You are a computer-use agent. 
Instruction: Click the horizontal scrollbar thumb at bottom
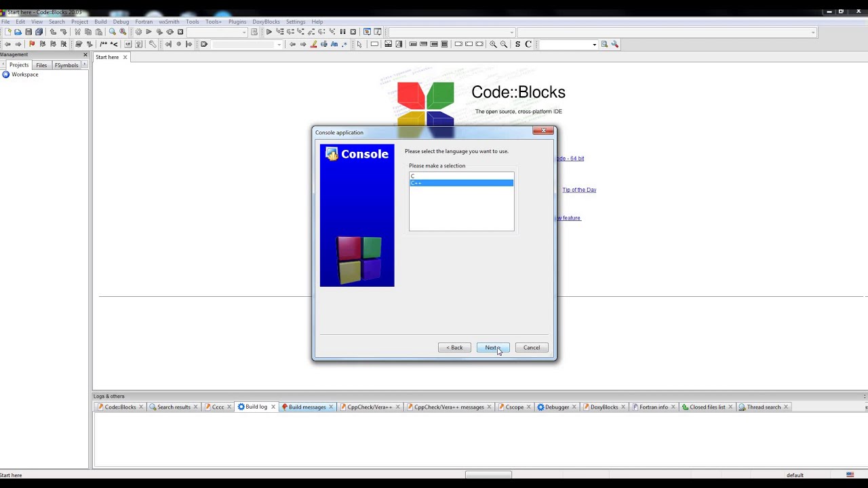pyautogui.click(x=488, y=475)
